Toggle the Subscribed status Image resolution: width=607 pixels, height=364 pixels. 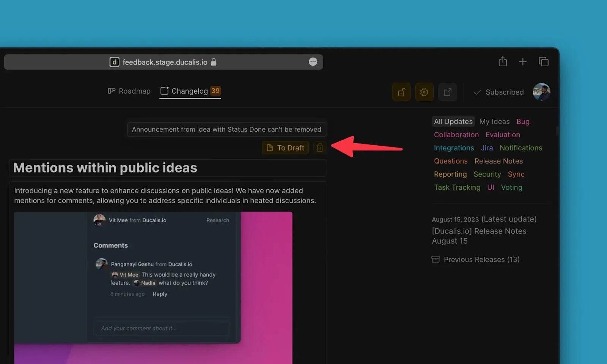pyautogui.click(x=499, y=92)
